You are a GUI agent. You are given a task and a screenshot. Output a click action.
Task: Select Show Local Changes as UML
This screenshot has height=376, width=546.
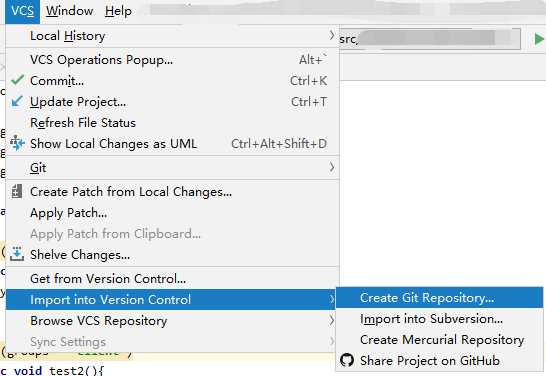172,143
